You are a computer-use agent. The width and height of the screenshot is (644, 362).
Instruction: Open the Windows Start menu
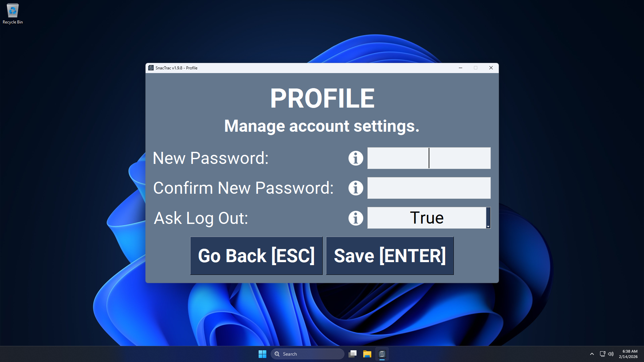[x=262, y=354]
